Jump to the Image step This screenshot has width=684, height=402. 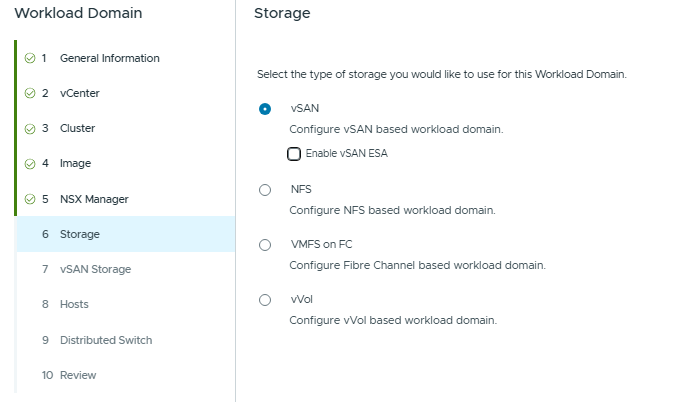pos(75,163)
